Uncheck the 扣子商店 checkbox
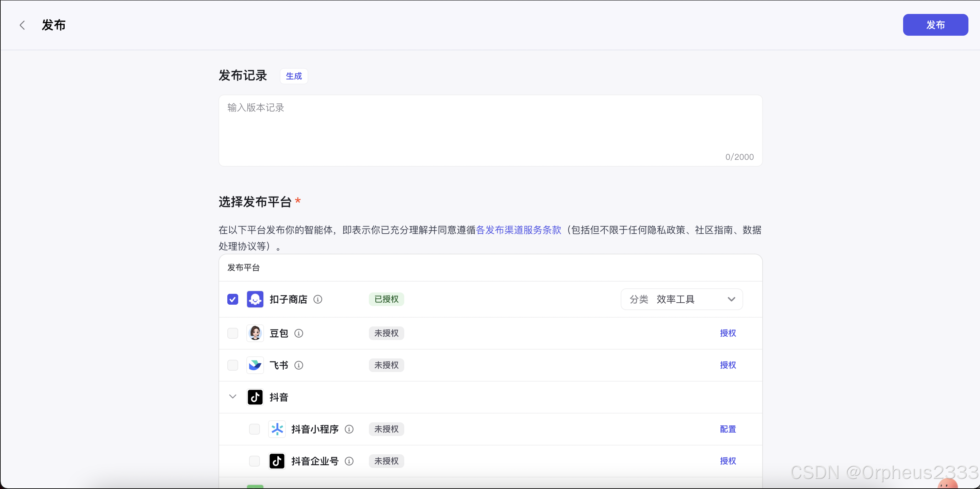This screenshot has width=980, height=489. pyautogui.click(x=232, y=299)
